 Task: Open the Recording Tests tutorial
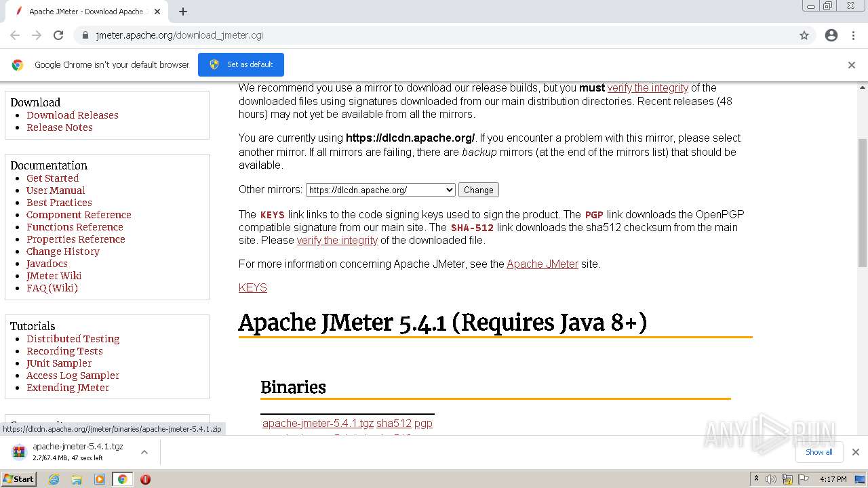pyautogui.click(x=64, y=351)
